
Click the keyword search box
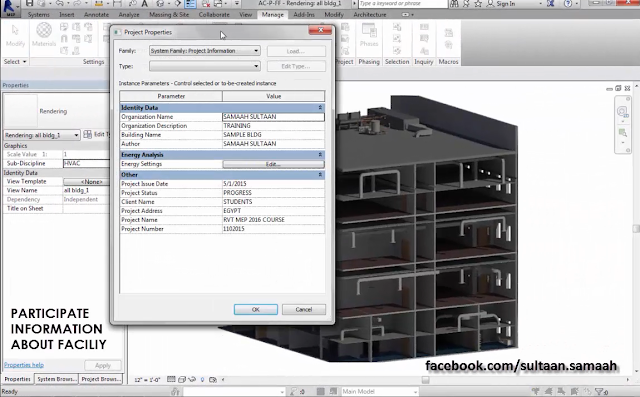point(402,4)
